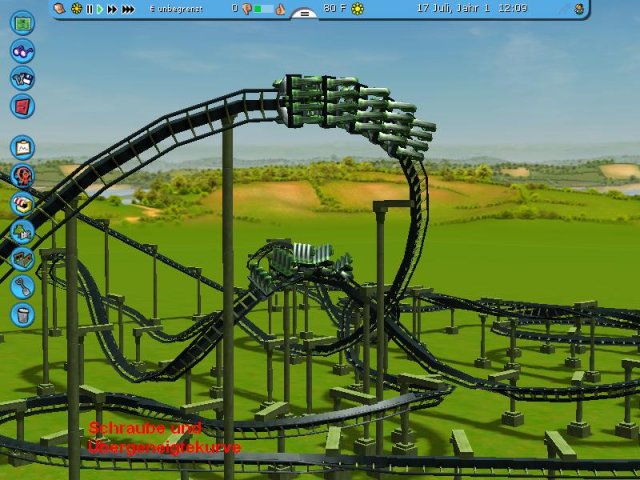Click the '€ unbegrenzt' money display
The image size is (640, 480).
(x=176, y=9)
